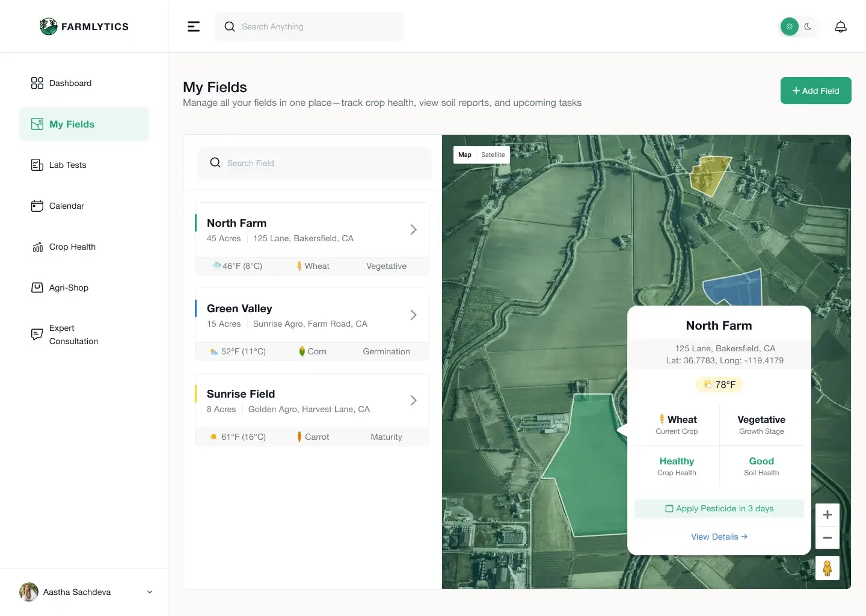Go to Dashboard in sidebar
Screen dimensions: 866x616
click(70, 83)
